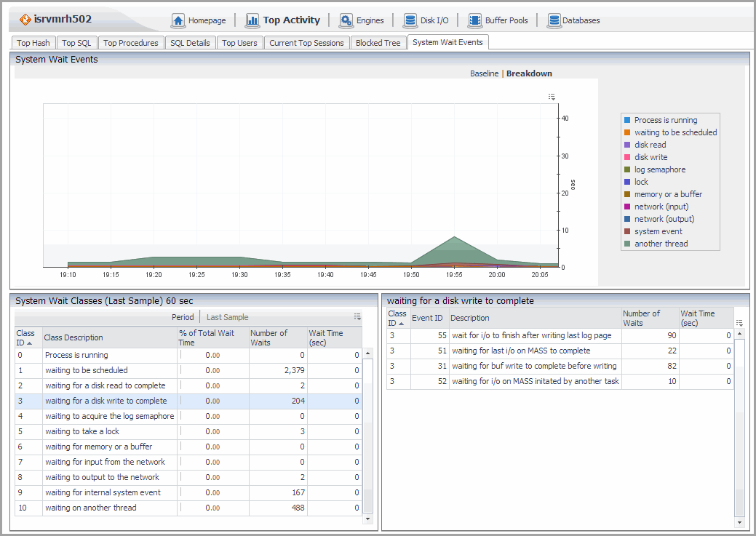Click the Homepage house icon

[178, 20]
